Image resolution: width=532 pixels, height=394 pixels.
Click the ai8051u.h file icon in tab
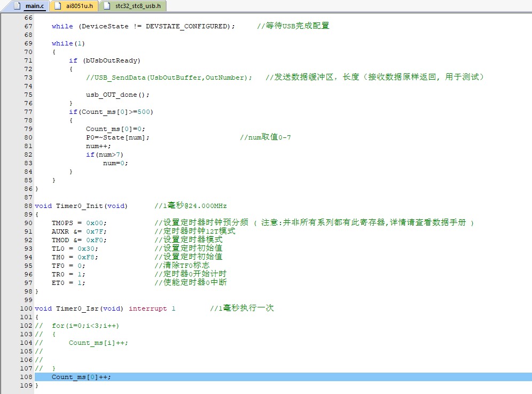(x=58, y=6)
